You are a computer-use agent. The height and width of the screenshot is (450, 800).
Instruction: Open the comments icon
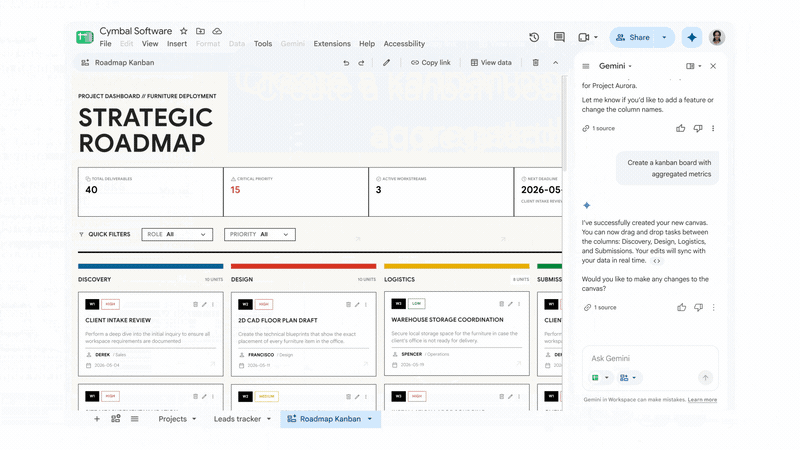point(559,37)
